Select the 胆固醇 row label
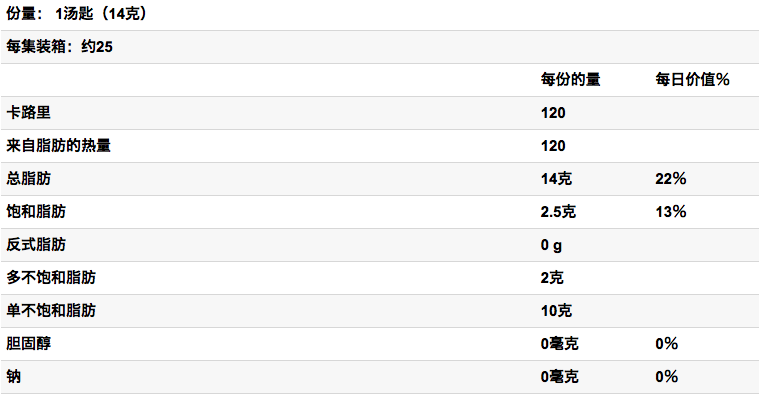This screenshot has height=395, width=759. [29, 343]
